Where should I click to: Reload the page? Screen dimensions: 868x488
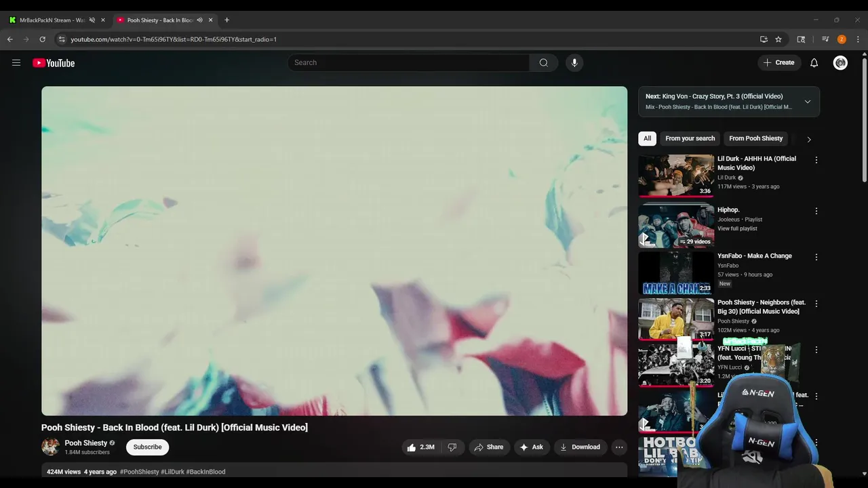pos(43,39)
